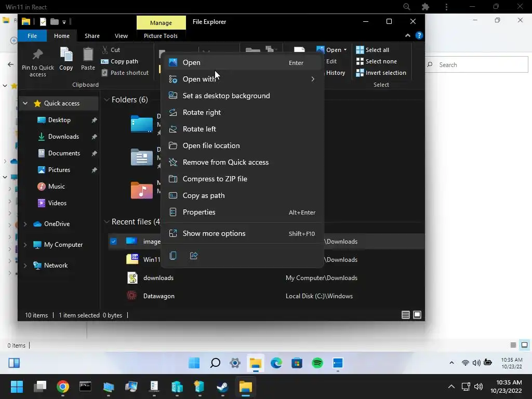532x399 pixels.
Task: Click the Pin to Quick access icon
Action: pos(37,54)
